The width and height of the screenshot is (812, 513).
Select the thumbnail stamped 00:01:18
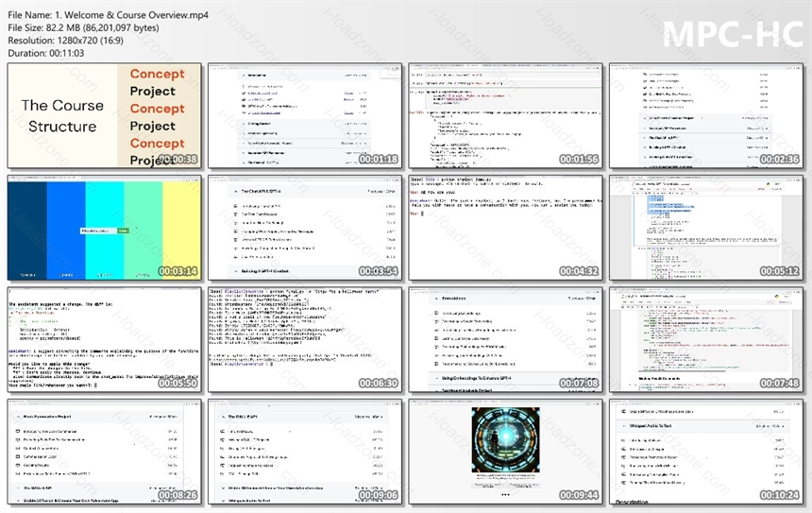pos(305,115)
